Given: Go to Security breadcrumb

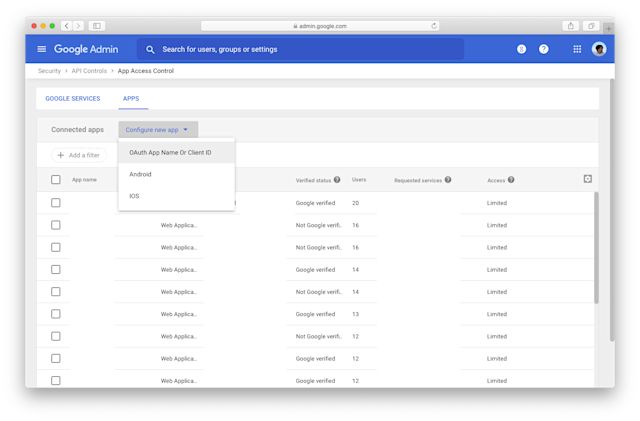Looking at the screenshot, I should click(x=49, y=71).
